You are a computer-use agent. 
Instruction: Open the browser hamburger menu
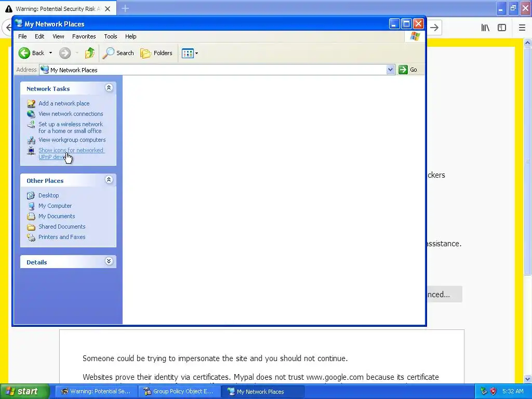(x=522, y=28)
